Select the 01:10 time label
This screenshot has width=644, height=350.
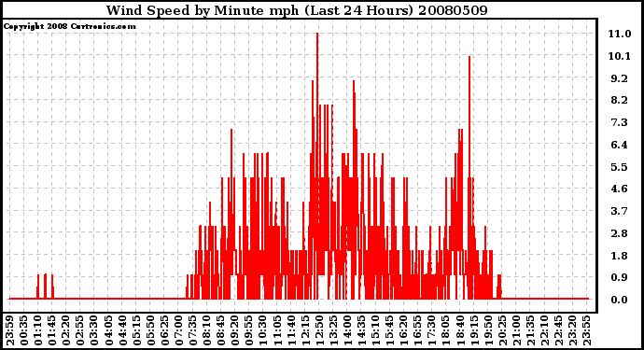point(38,330)
